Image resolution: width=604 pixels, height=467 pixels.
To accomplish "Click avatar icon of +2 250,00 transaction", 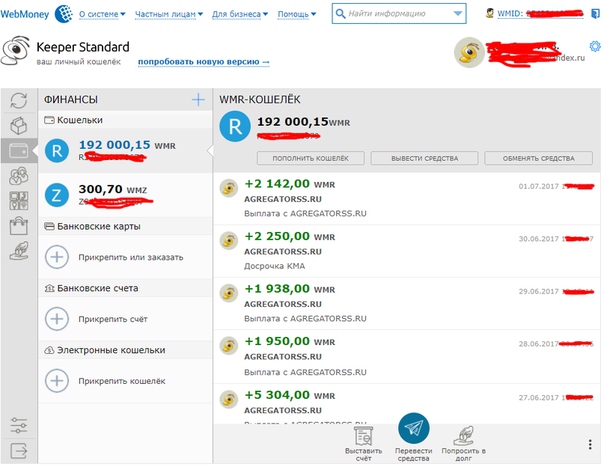I will point(229,240).
